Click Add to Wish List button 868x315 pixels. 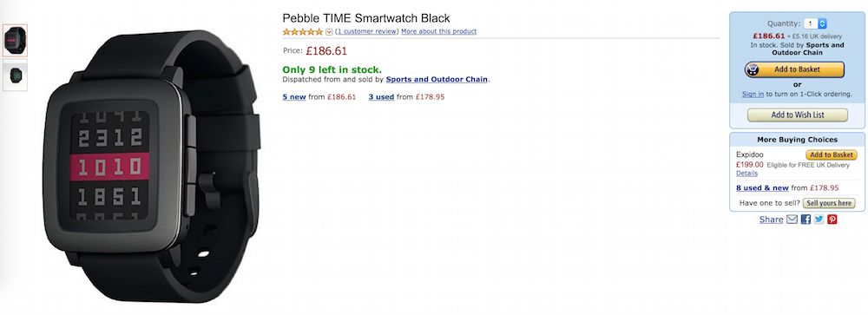pos(797,115)
